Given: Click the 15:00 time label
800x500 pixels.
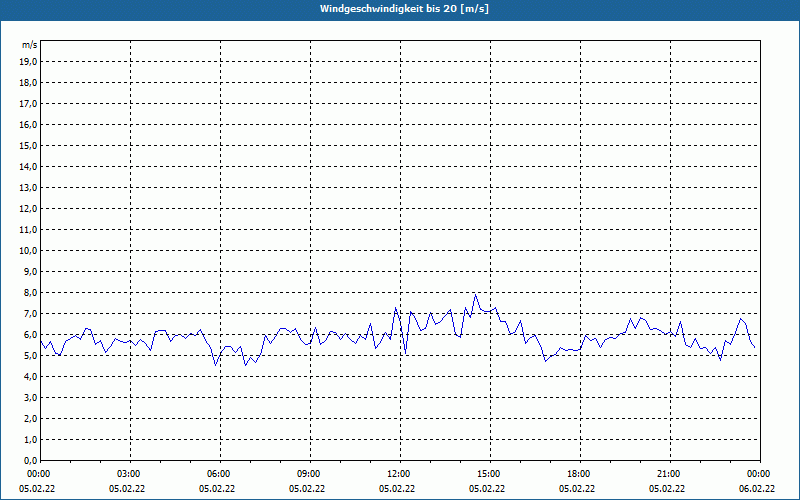Looking at the screenshot, I should click(489, 474).
